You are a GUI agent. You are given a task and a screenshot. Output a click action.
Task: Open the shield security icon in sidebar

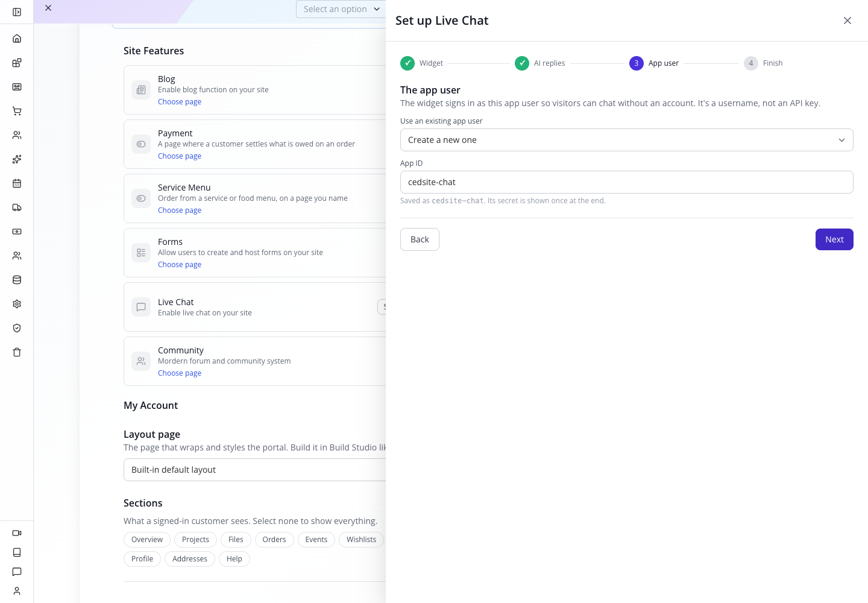click(17, 328)
